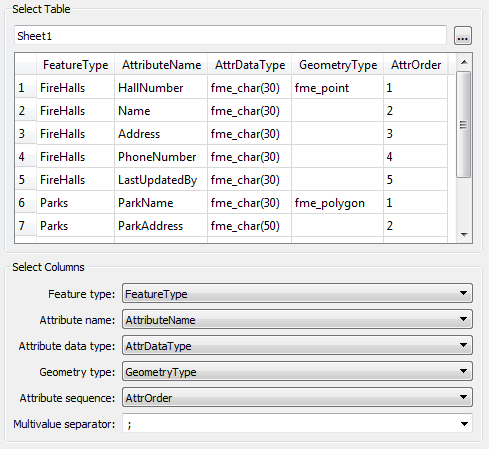Click the table scrollbar down arrow
489x449 pixels.
click(464, 235)
